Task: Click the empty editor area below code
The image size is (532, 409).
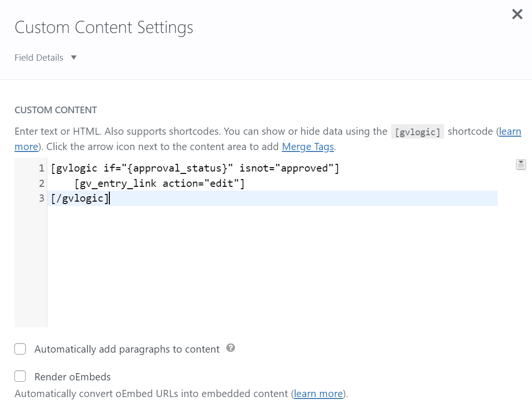Action: click(x=272, y=268)
